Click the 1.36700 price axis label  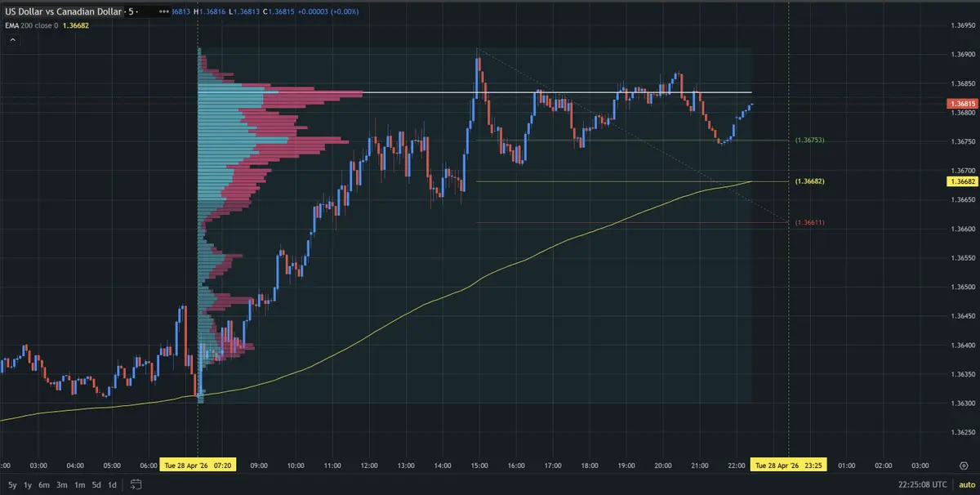tap(964, 171)
